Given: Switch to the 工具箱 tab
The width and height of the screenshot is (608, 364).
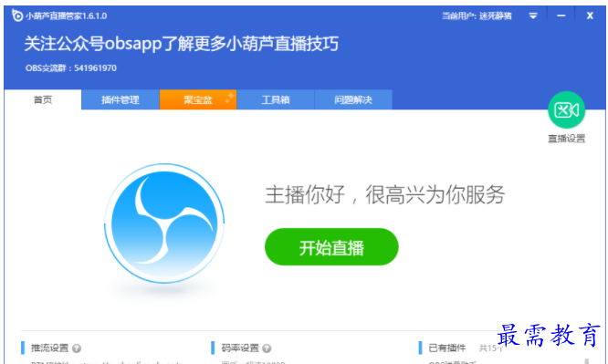Looking at the screenshot, I should (276, 99).
